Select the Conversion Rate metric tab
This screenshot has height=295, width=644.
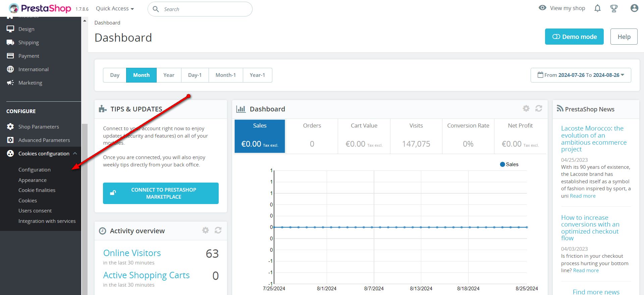pos(468,136)
